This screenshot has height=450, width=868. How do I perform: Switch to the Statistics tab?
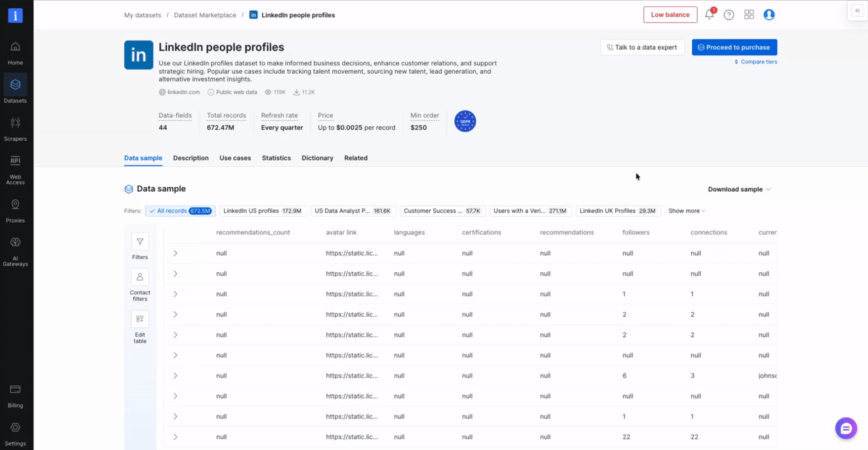(x=276, y=158)
